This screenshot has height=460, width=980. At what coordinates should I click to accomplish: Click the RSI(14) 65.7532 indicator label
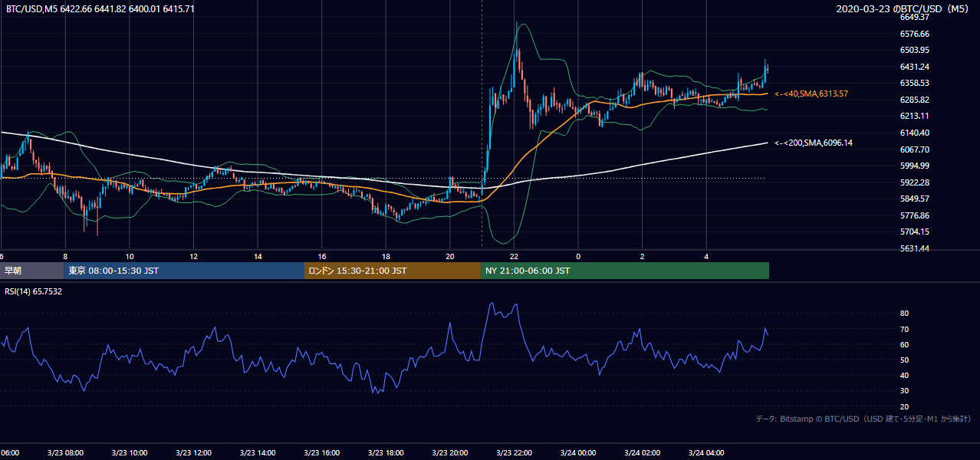34,291
